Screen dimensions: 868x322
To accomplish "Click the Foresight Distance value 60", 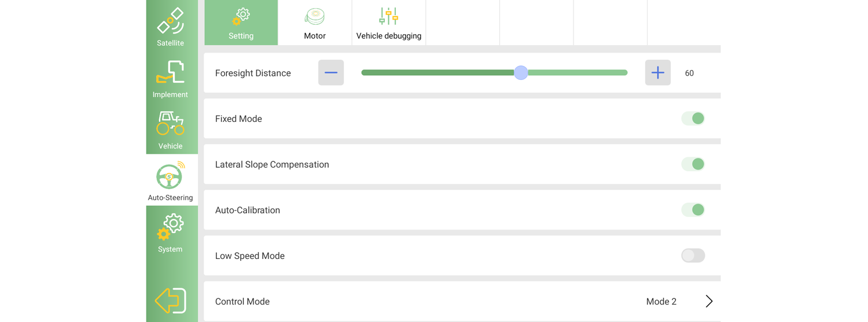I will click(689, 73).
